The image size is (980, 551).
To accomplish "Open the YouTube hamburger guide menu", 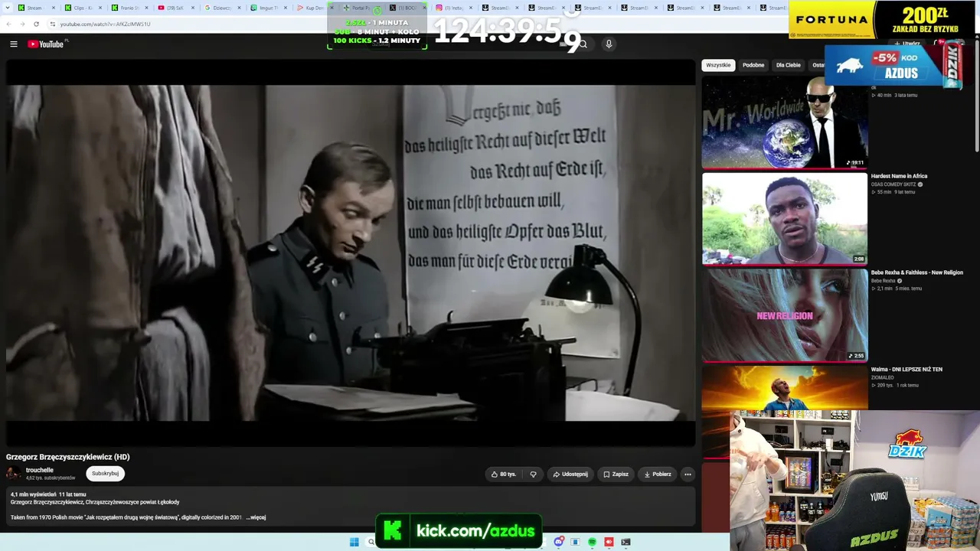I will pyautogui.click(x=14, y=44).
